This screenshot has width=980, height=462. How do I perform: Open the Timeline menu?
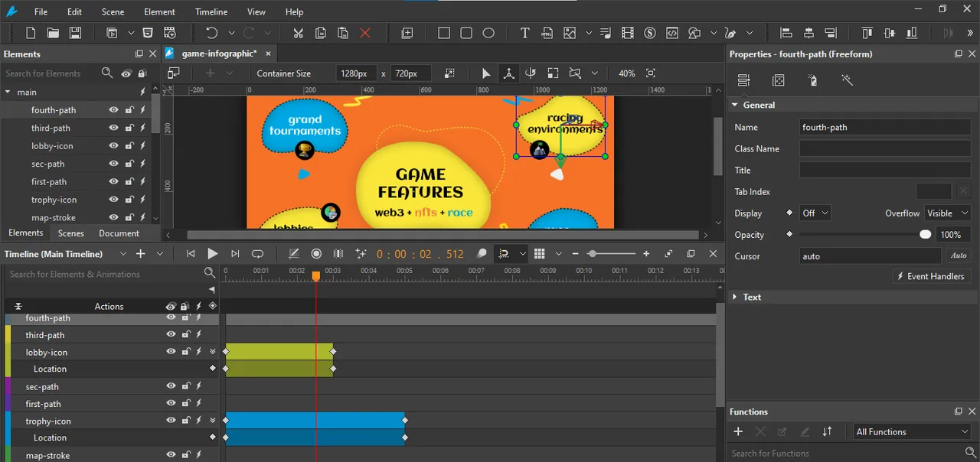pyautogui.click(x=211, y=11)
